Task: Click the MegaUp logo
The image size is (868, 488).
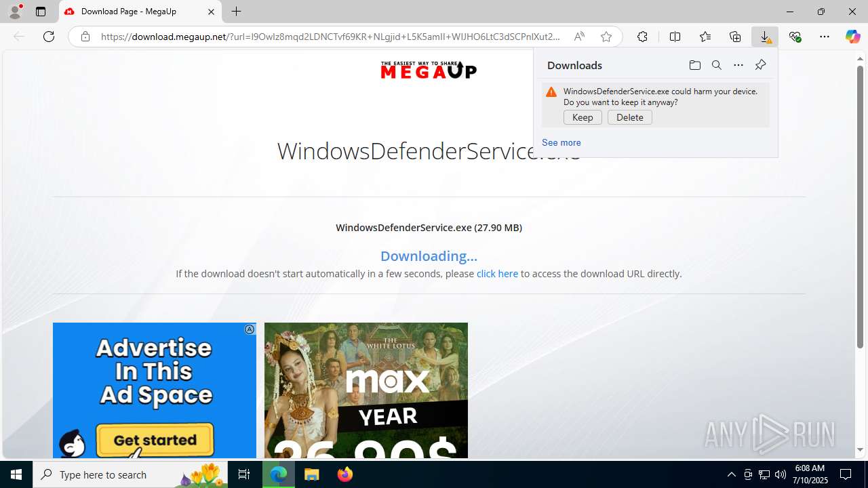Action: 429,70
